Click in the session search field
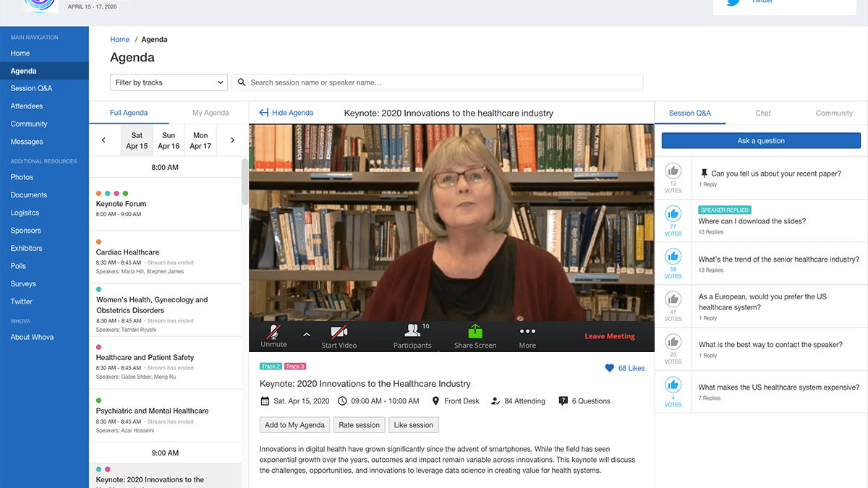 [x=437, y=82]
